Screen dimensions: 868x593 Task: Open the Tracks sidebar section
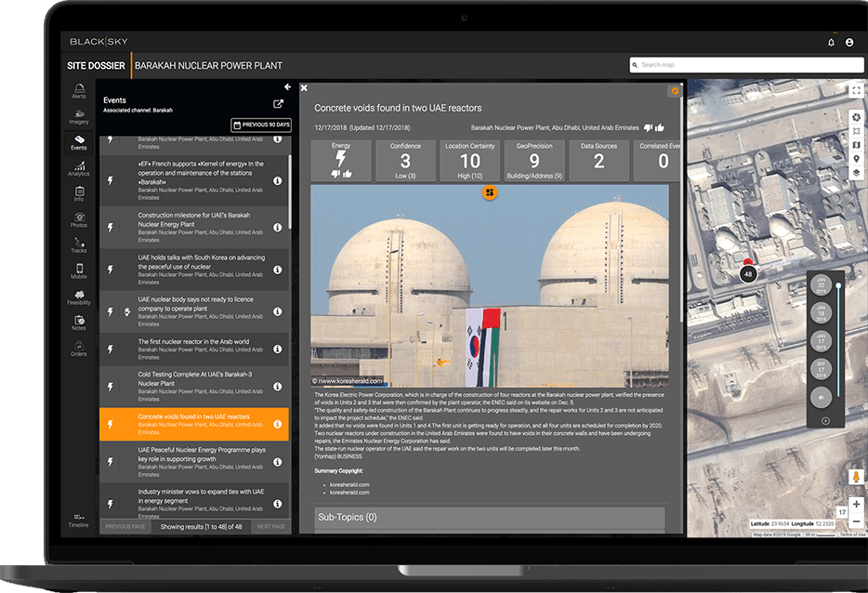point(79,245)
